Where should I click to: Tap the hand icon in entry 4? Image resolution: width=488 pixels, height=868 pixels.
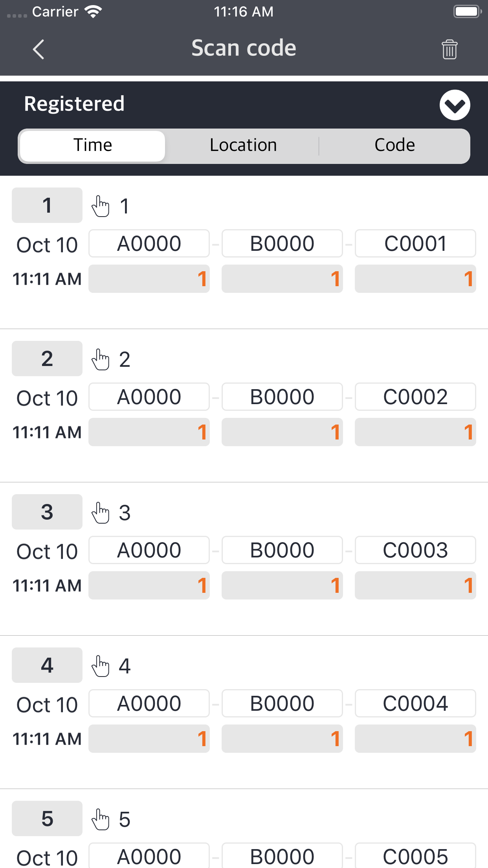tap(101, 666)
